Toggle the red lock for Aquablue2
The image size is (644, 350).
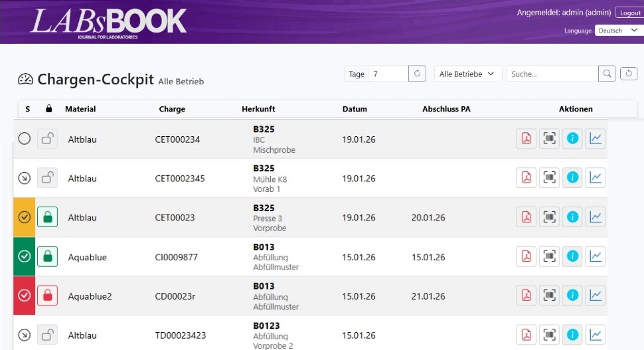47,296
